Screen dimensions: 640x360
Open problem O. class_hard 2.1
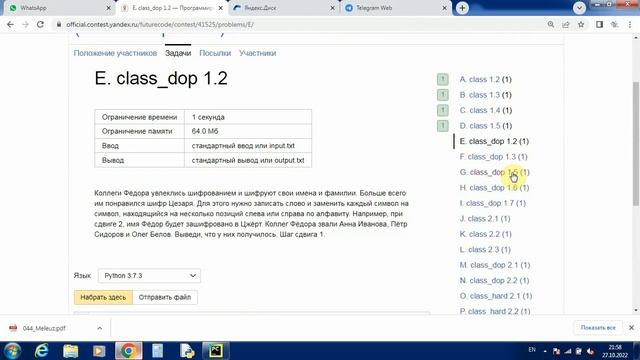click(x=496, y=296)
